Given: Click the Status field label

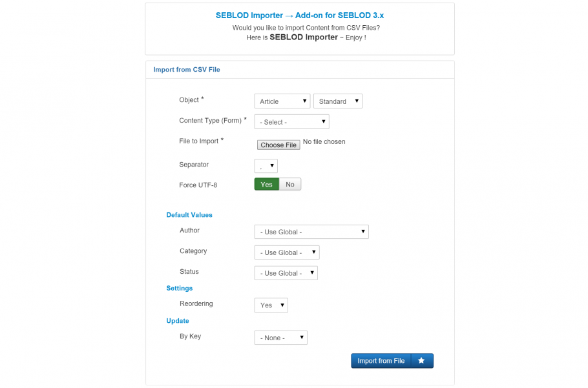Looking at the screenshot, I should (x=189, y=272).
